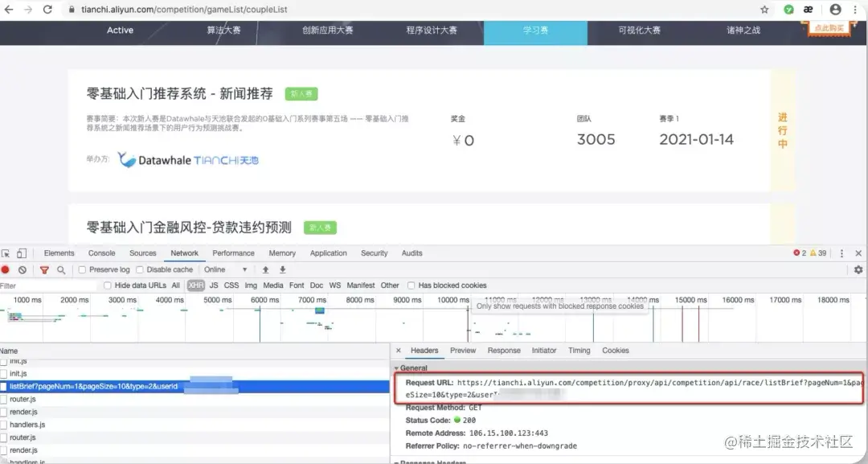Screen dimensions: 868x464
Task: Import HAR file upload arrow icon
Action: pyautogui.click(x=266, y=269)
